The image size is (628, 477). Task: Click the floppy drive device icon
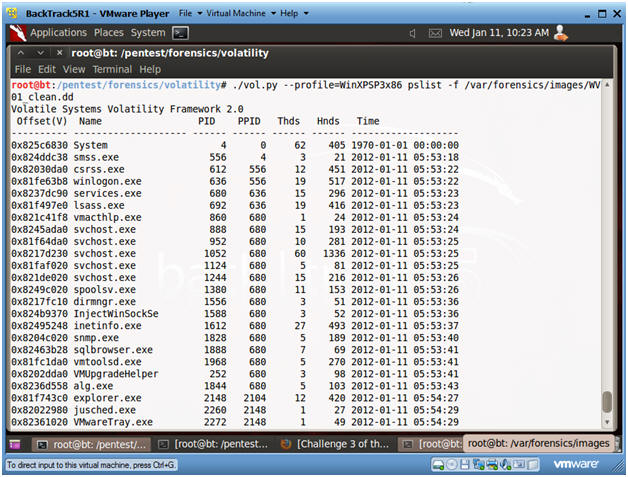[465, 465]
